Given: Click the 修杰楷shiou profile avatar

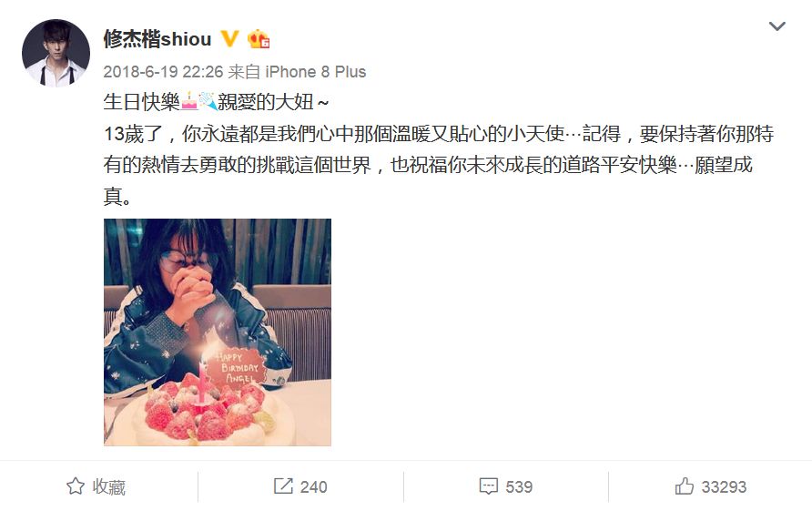Looking at the screenshot, I should click(x=56, y=53).
